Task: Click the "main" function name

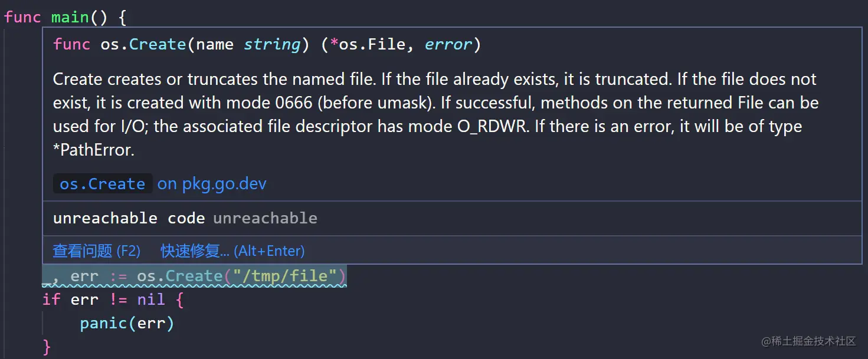Action: (x=70, y=17)
